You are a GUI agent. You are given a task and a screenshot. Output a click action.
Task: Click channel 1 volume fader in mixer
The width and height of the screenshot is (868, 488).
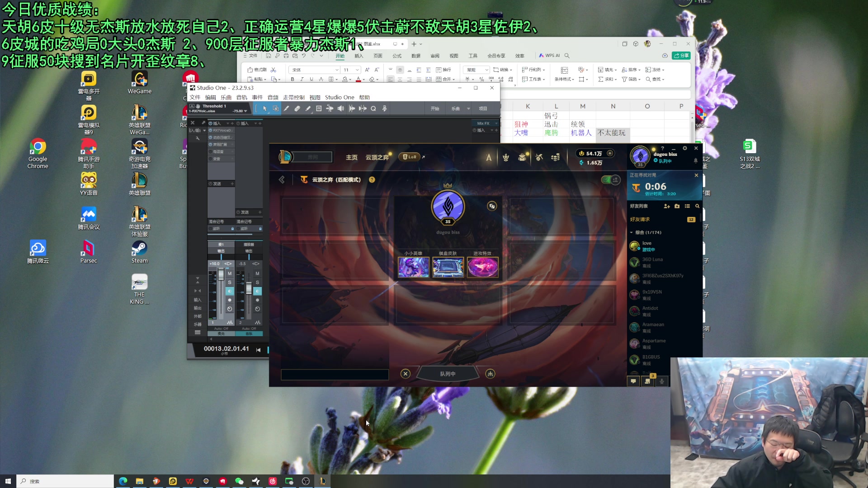click(x=221, y=274)
